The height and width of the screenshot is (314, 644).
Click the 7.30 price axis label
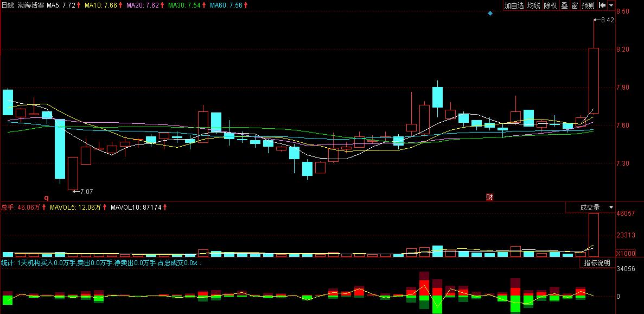click(x=623, y=163)
